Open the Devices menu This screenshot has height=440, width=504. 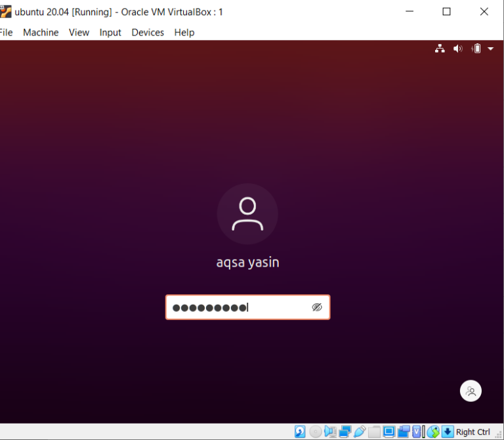pyautogui.click(x=148, y=32)
